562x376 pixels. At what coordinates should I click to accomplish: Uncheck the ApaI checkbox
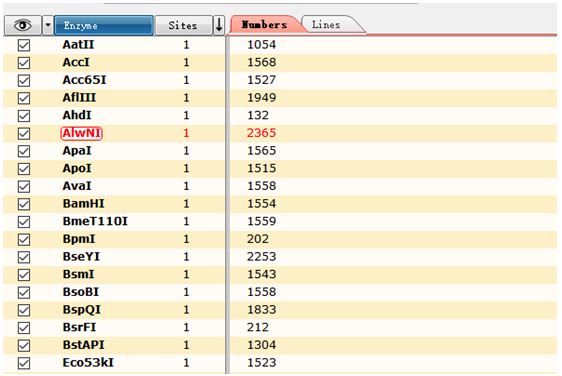click(x=24, y=151)
